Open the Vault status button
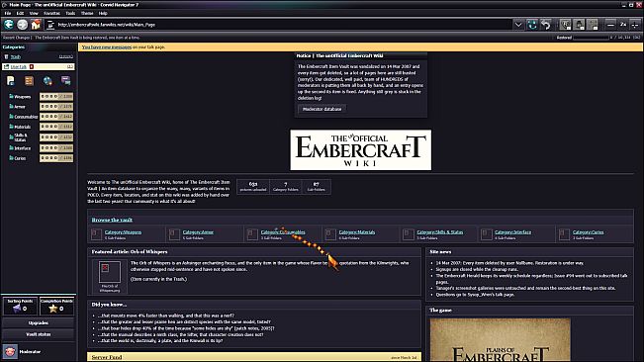The height and width of the screenshot is (362, 644). [x=39, y=334]
